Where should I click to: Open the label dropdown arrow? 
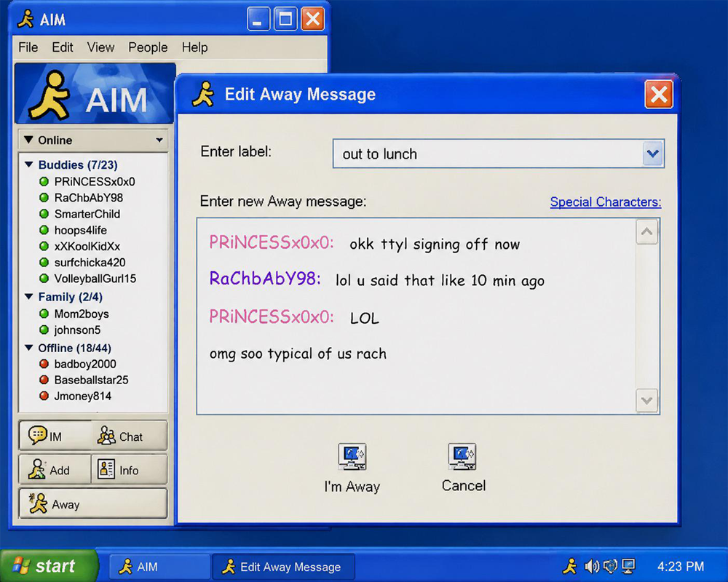(x=653, y=154)
